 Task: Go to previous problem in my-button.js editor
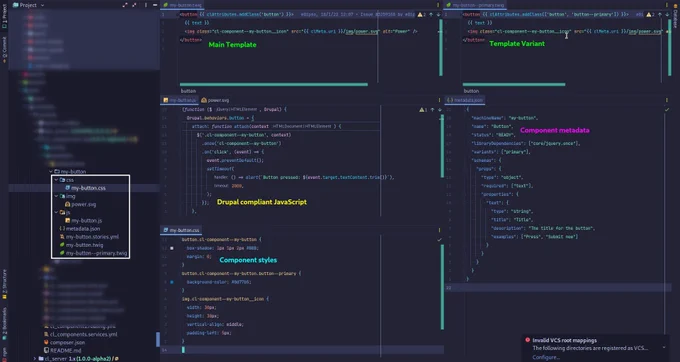[x=432, y=110]
